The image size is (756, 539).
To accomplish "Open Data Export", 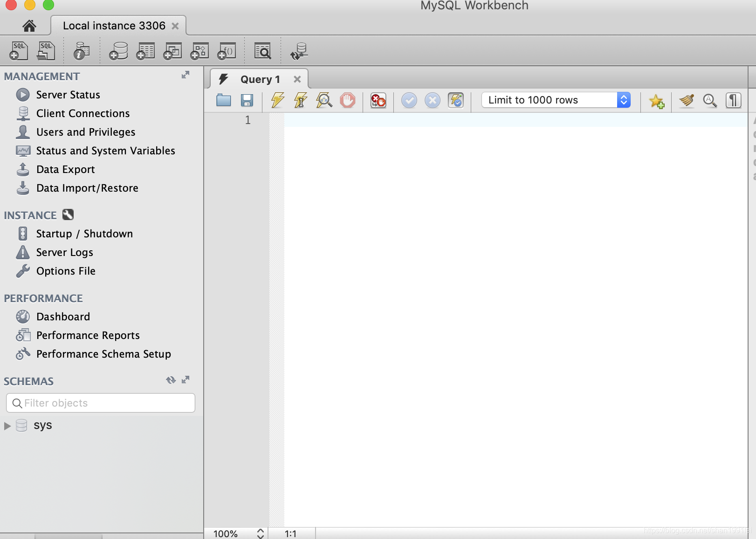I will tap(66, 169).
